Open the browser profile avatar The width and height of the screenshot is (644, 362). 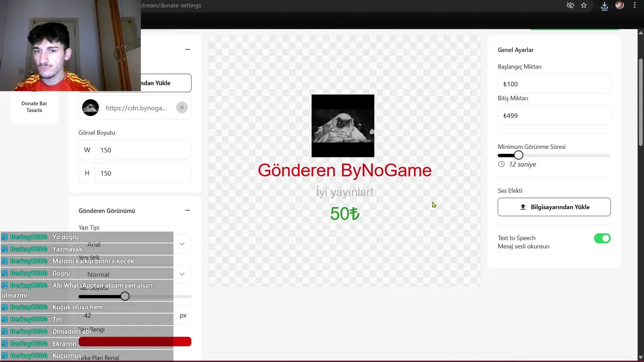tap(619, 5)
